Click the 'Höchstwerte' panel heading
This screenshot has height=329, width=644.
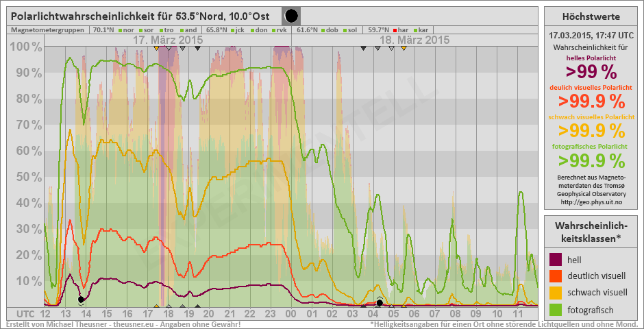tap(591, 16)
